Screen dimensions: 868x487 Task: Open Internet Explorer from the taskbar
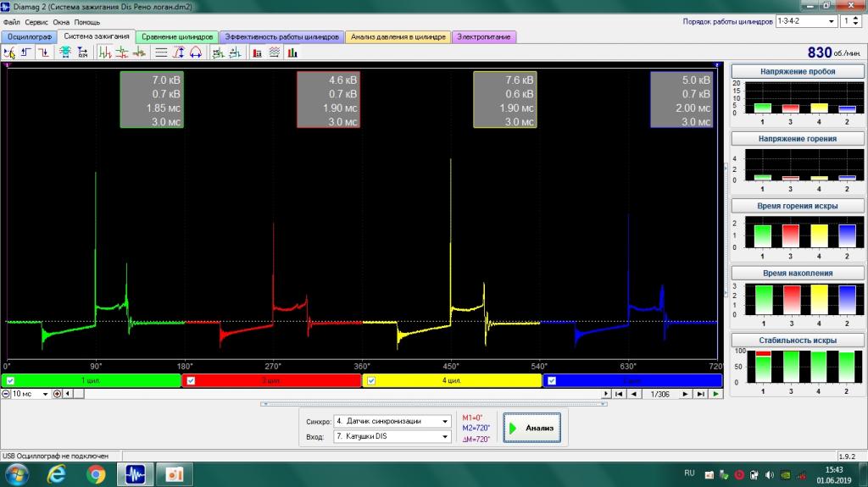tap(57, 475)
